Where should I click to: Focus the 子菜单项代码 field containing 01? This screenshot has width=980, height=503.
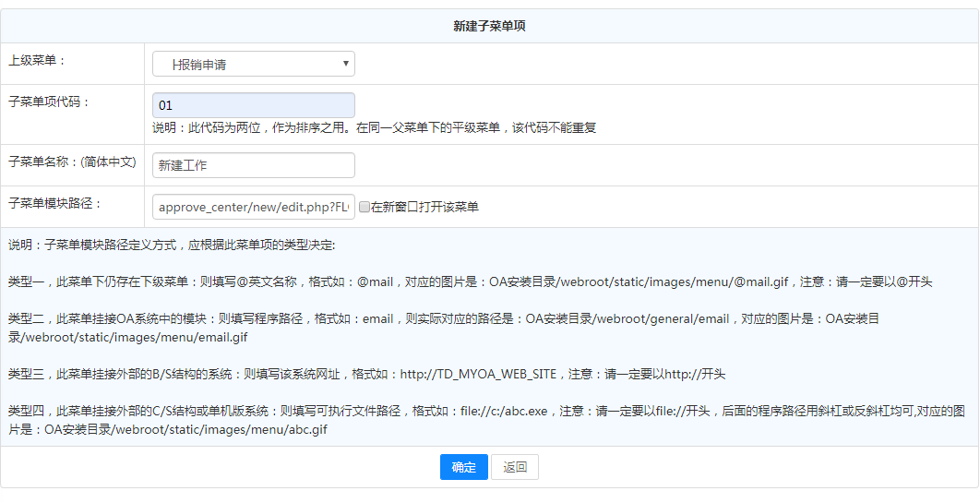tap(253, 105)
